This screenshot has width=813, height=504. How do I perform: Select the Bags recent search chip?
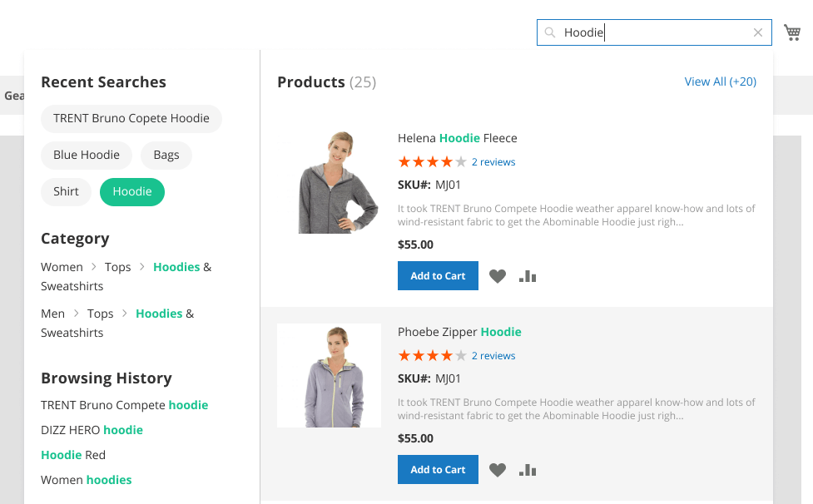click(166, 155)
